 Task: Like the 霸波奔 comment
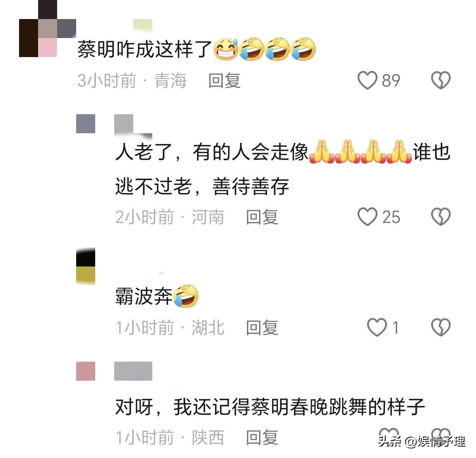click(376, 328)
